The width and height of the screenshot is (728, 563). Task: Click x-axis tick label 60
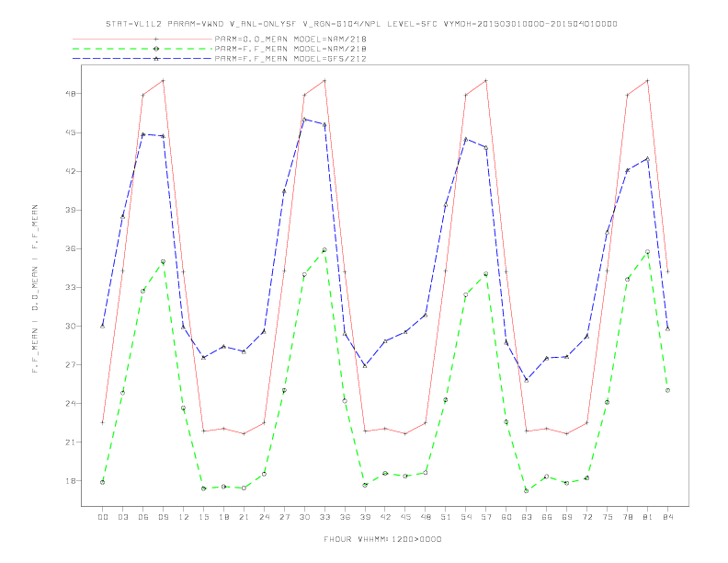(x=506, y=517)
